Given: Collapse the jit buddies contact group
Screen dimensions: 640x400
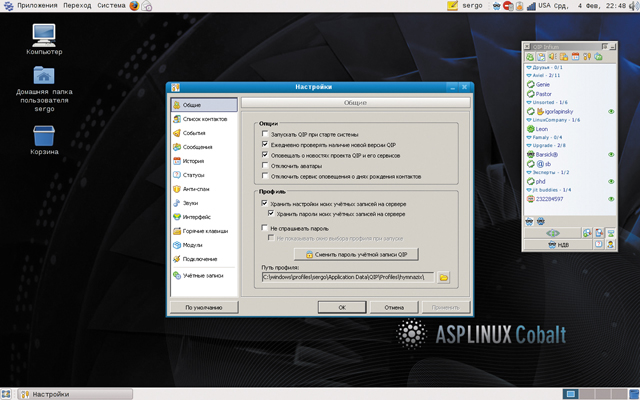Looking at the screenshot, I should (x=529, y=190).
